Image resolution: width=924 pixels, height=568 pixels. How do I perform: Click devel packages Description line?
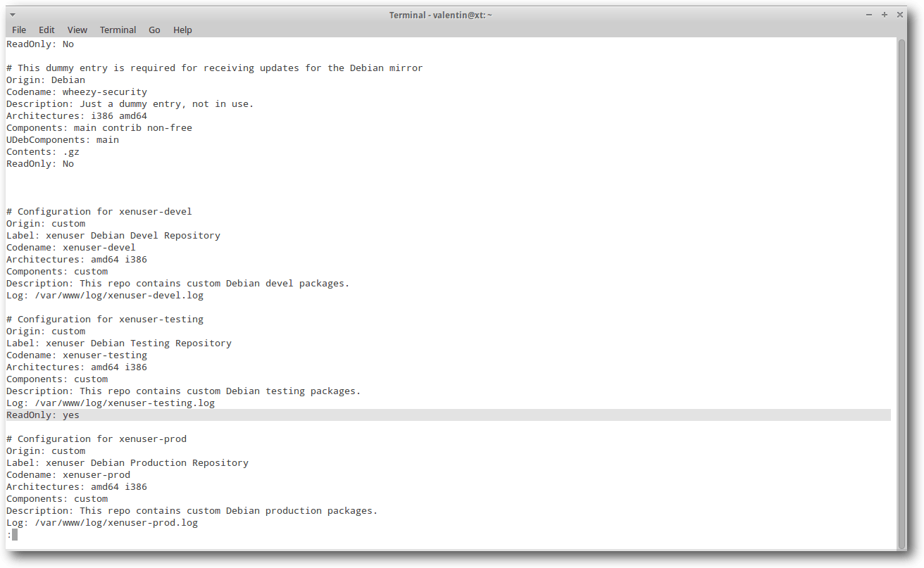[x=178, y=283]
